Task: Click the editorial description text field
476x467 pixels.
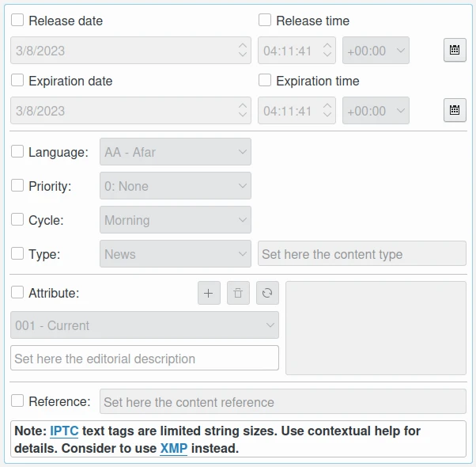Action: point(145,359)
